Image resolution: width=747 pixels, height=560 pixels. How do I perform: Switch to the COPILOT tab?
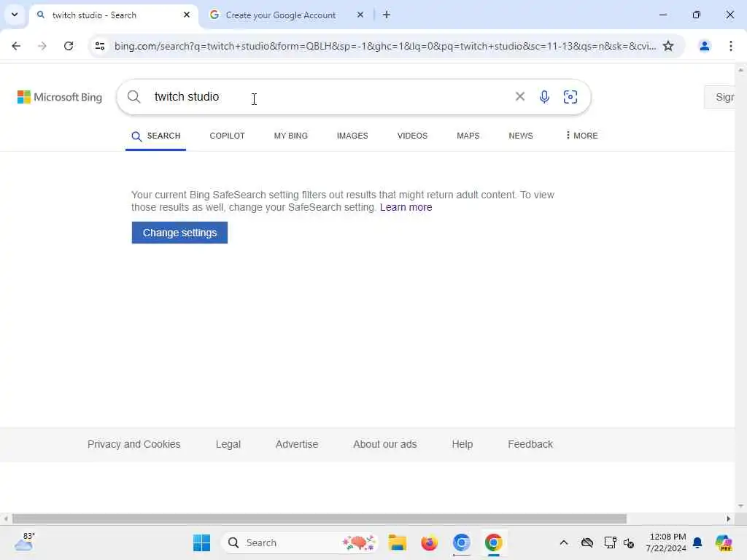[228, 136]
